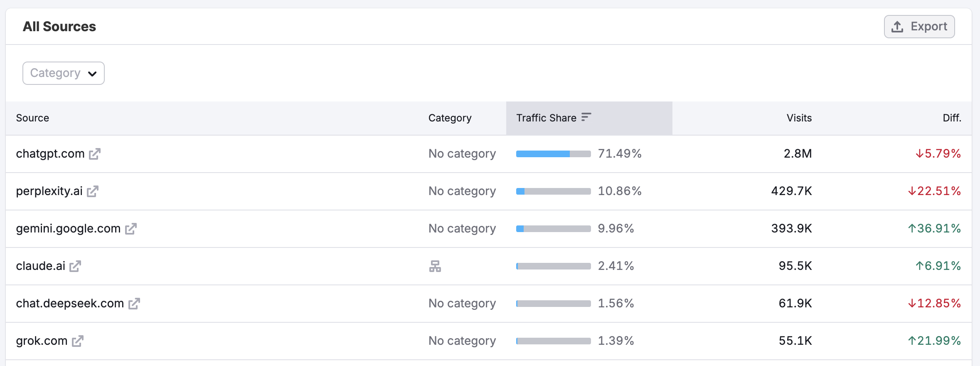
Task: Click the sitemap category icon on claude.ai row
Action: click(435, 266)
